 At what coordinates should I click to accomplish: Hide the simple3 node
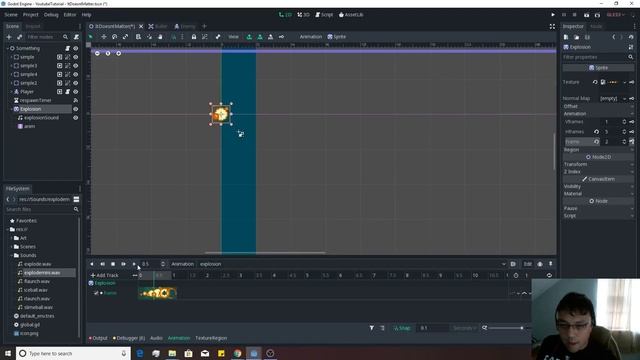[x=76, y=66]
